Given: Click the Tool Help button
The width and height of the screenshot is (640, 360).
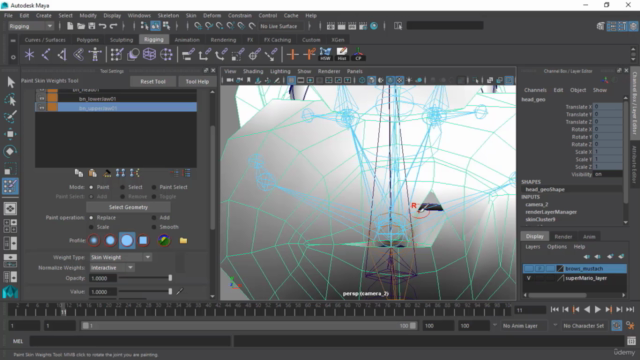Looking at the screenshot, I should (197, 81).
